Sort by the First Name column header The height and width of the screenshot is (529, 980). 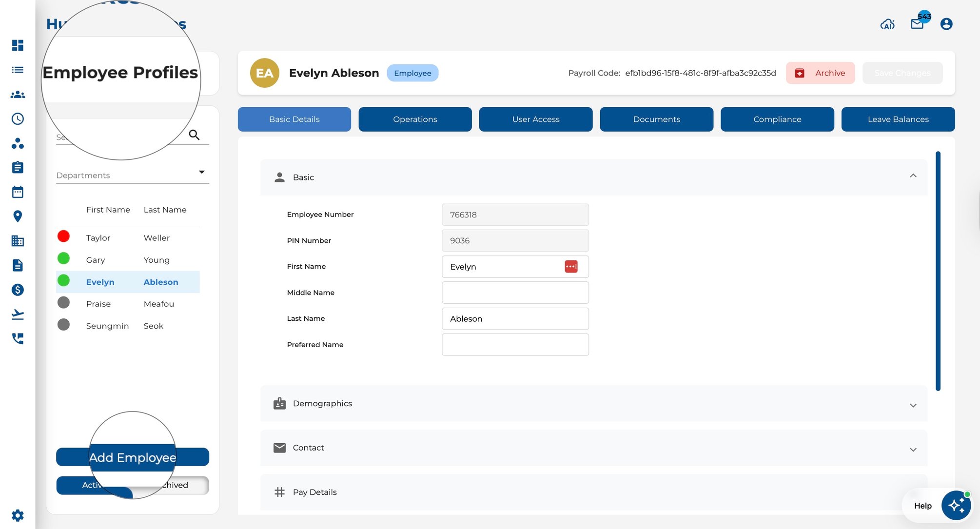tap(108, 210)
